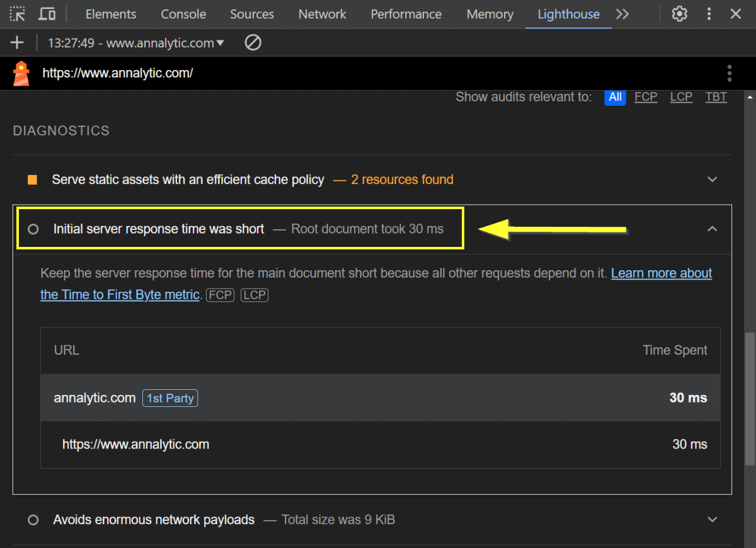Click the gray circle icon of payloads audit
Image resolution: width=756 pixels, height=548 pixels.
pos(33,520)
